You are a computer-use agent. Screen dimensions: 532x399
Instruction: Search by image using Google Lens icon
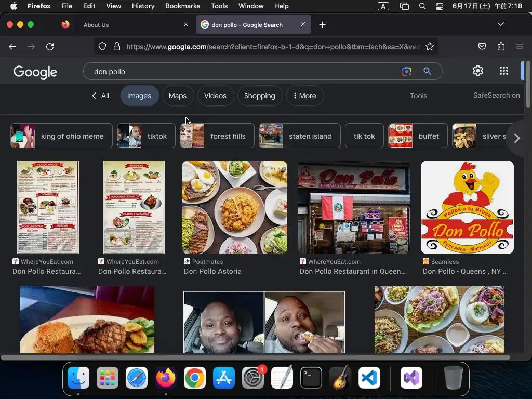[x=406, y=71]
